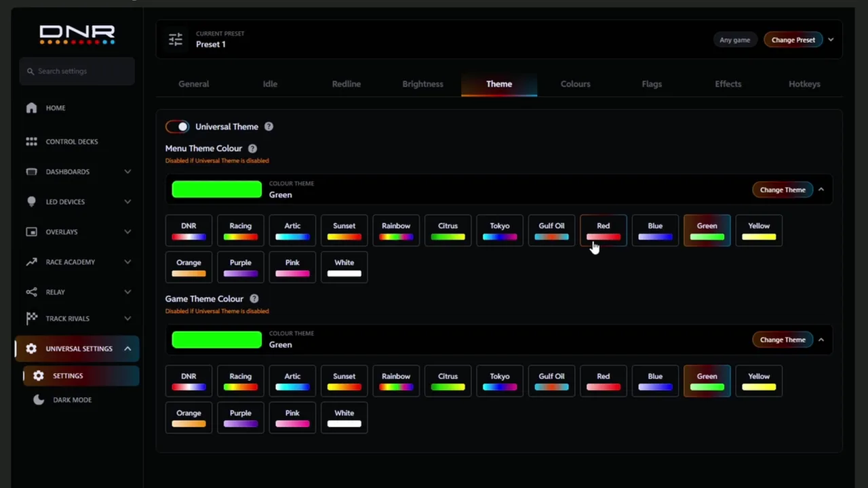Select Gulf Oil under Game Theme Colour
This screenshot has height=488, width=868.
tap(551, 381)
